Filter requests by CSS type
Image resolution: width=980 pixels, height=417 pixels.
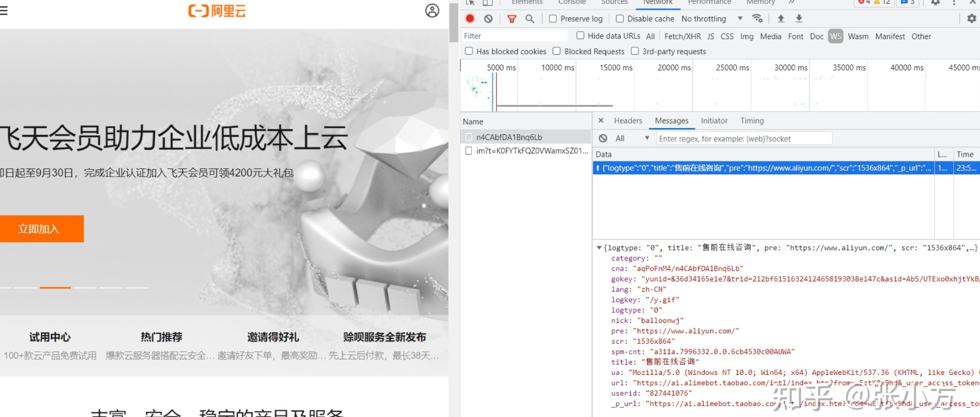[727, 36]
